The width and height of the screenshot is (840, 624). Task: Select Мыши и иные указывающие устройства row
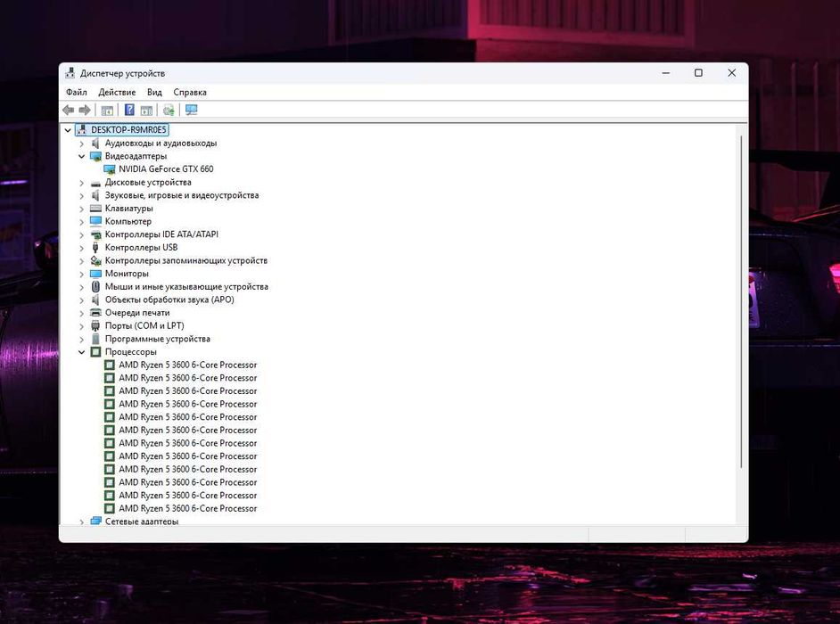[186, 286]
